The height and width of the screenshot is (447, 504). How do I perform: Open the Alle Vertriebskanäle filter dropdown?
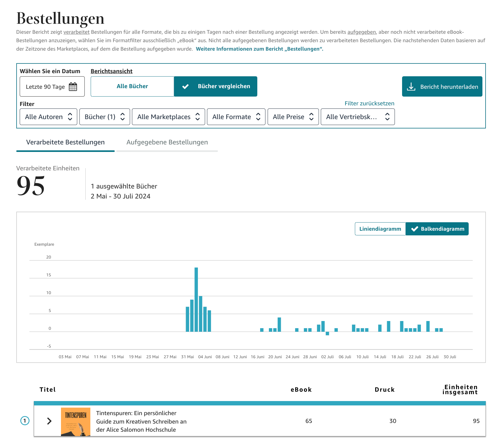[x=358, y=117]
